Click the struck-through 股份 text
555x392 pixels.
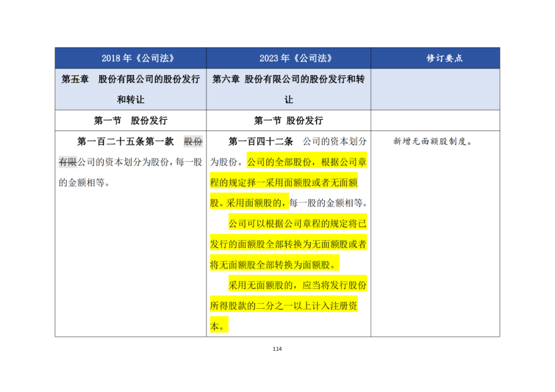click(x=193, y=141)
